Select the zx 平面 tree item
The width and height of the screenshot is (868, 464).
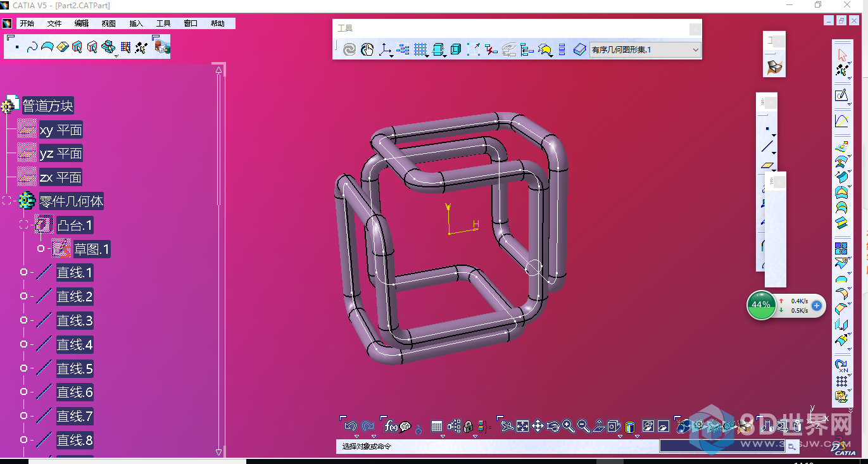[x=61, y=178]
